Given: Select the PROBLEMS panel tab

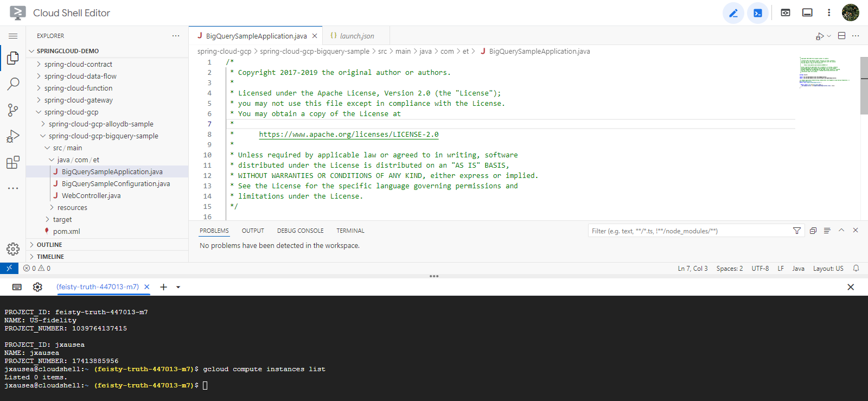Looking at the screenshot, I should click(x=214, y=231).
